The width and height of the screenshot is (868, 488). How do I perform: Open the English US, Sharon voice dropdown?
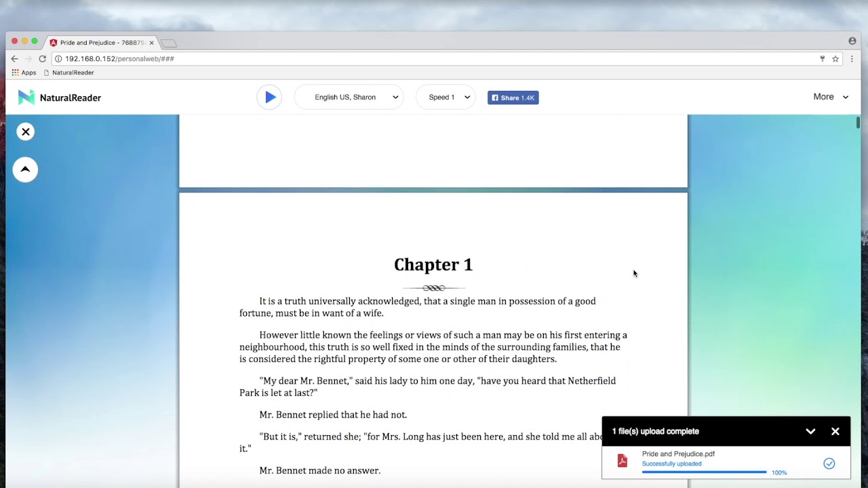pyautogui.click(x=349, y=98)
